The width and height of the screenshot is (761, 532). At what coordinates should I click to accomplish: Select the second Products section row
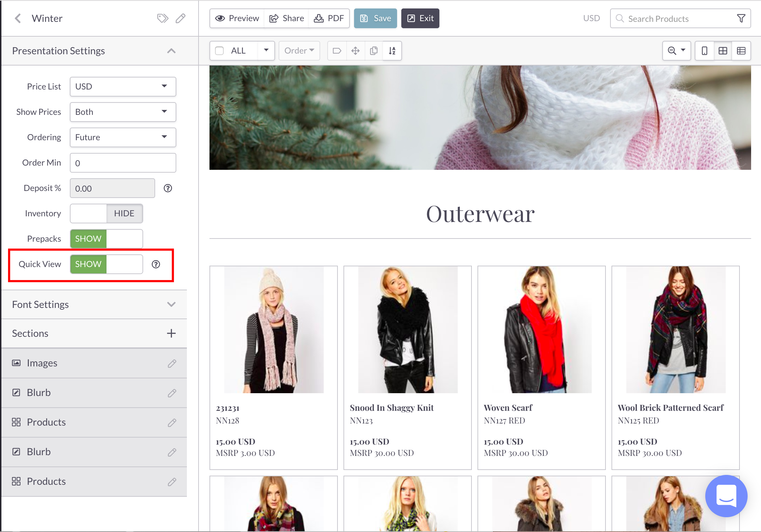[94, 482]
